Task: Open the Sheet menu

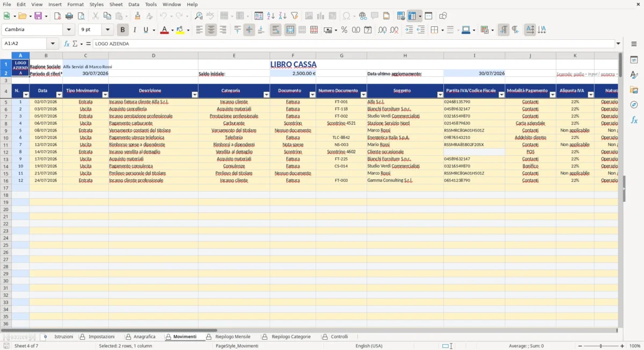Action: pyautogui.click(x=116, y=4)
